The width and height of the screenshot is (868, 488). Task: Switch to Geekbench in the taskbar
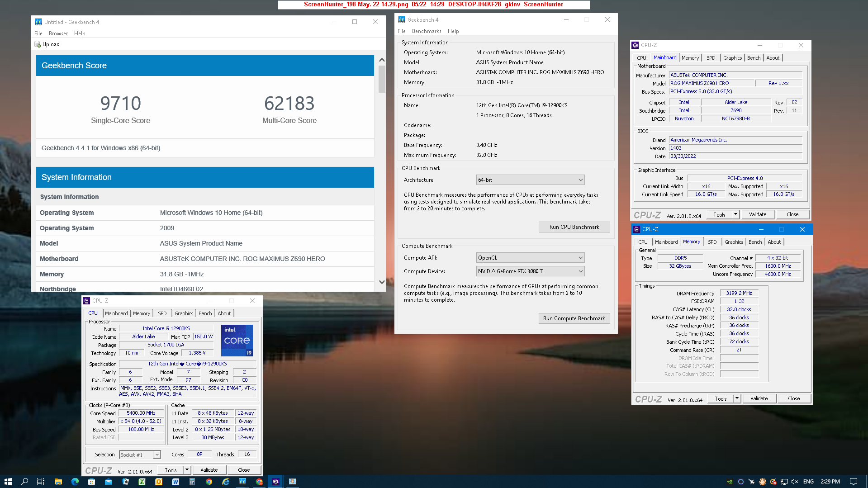[x=242, y=482]
